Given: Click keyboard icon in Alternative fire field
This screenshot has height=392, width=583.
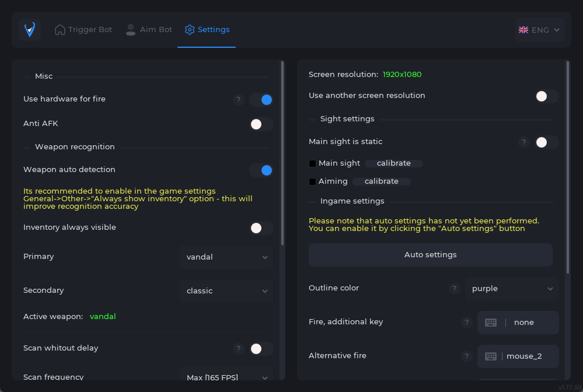Looking at the screenshot, I should tap(491, 356).
